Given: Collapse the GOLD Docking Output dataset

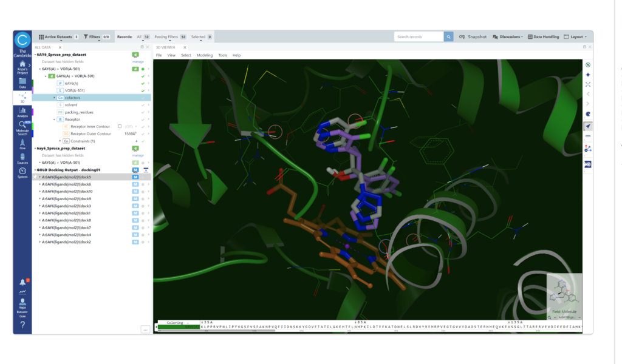Looking at the screenshot, I should 35,170.
